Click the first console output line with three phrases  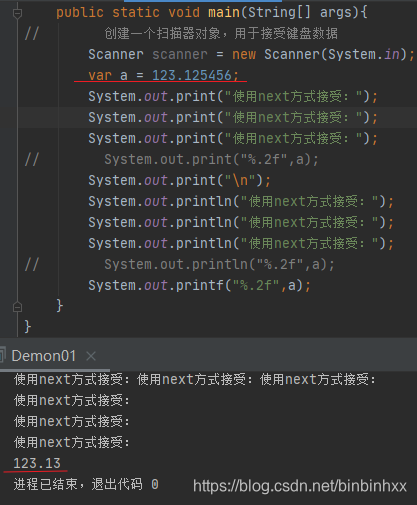(x=195, y=379)
